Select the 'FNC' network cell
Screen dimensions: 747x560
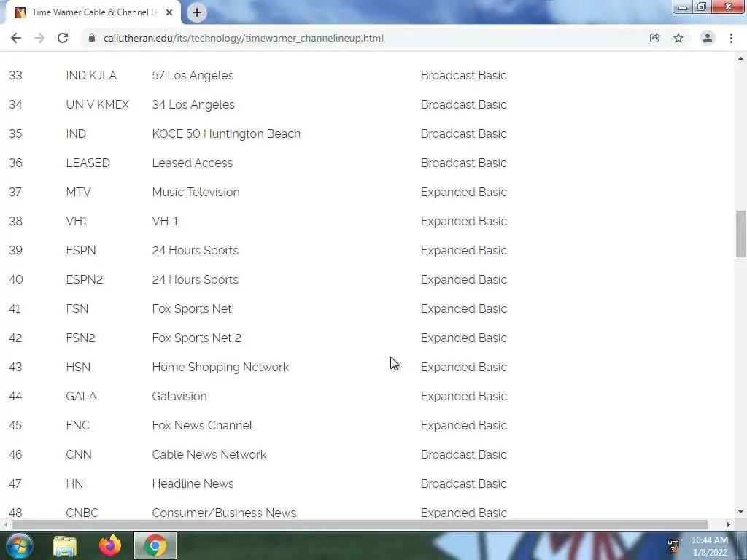click(77, 425)
